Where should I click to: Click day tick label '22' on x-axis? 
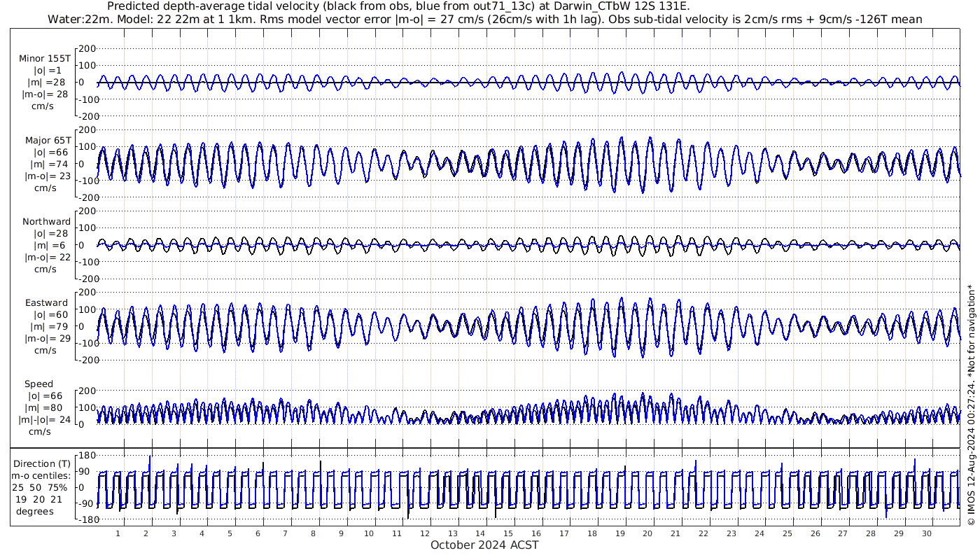703,533
